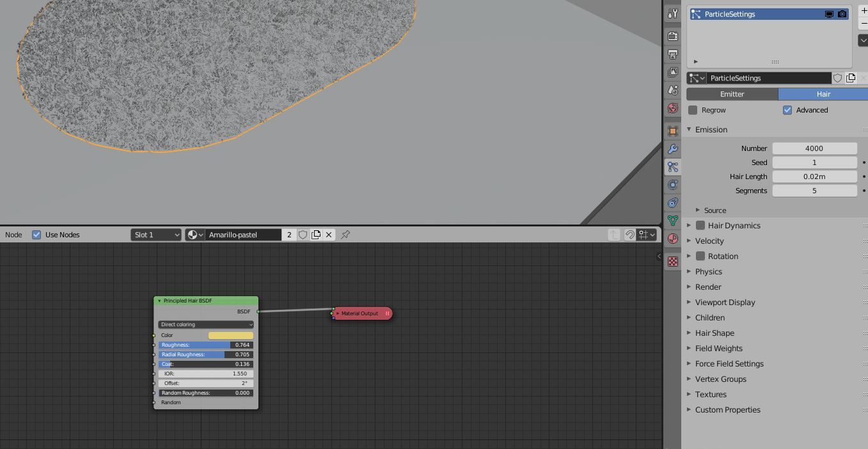Toggle ParticleSettings viewport visibility monitor icon
This screenshot has height=449, width=868.
pos(829,14)
